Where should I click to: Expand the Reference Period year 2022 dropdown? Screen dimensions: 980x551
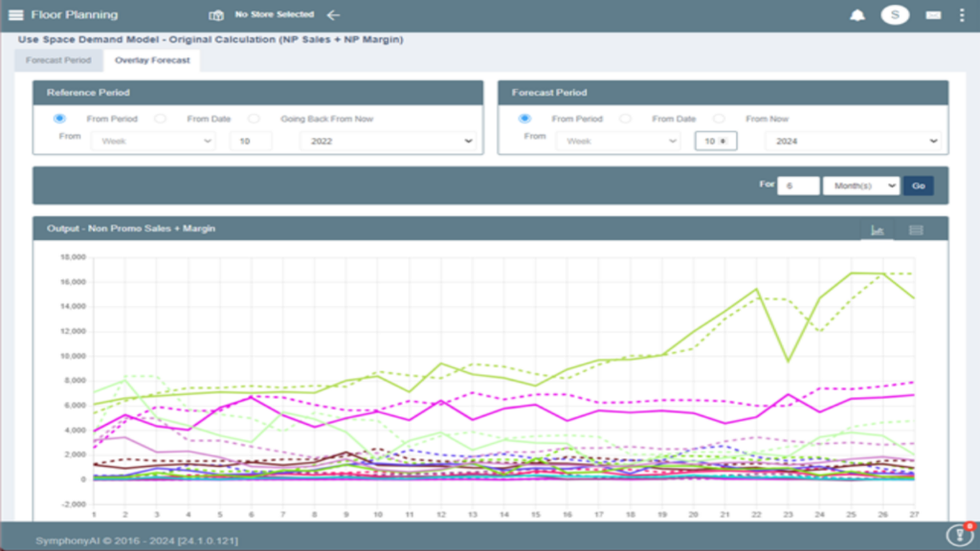(388, 142)
